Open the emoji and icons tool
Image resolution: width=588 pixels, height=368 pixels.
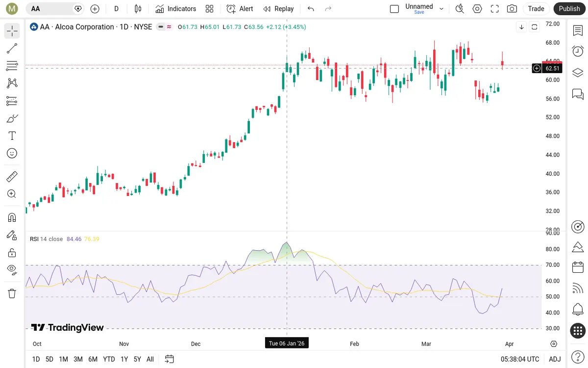tap(12, 153)
